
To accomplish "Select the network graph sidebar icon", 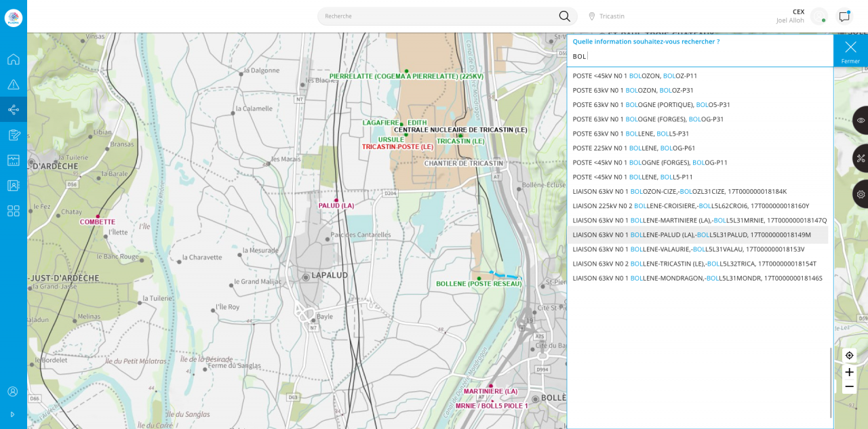I will pos(14,110).
